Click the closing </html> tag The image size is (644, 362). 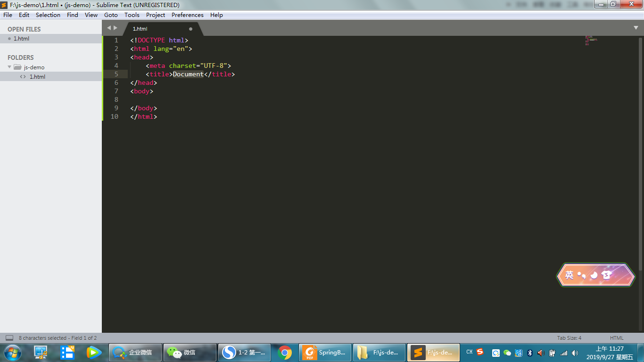pyautogui.click(x=144, y=116)
